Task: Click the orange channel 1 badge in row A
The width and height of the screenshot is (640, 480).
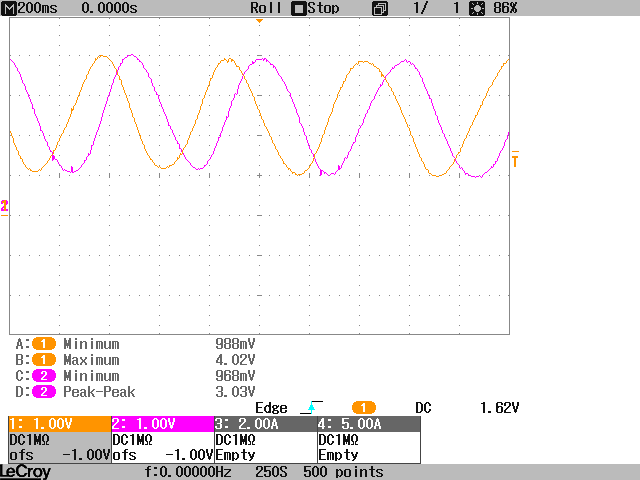Action: [x=44, y=344]
